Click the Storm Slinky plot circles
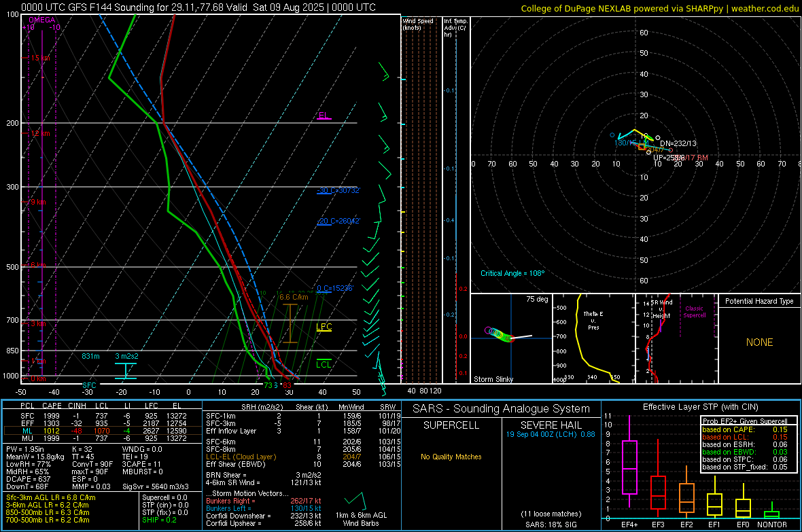Screen dimensions: 802x532 coord(499,334)
